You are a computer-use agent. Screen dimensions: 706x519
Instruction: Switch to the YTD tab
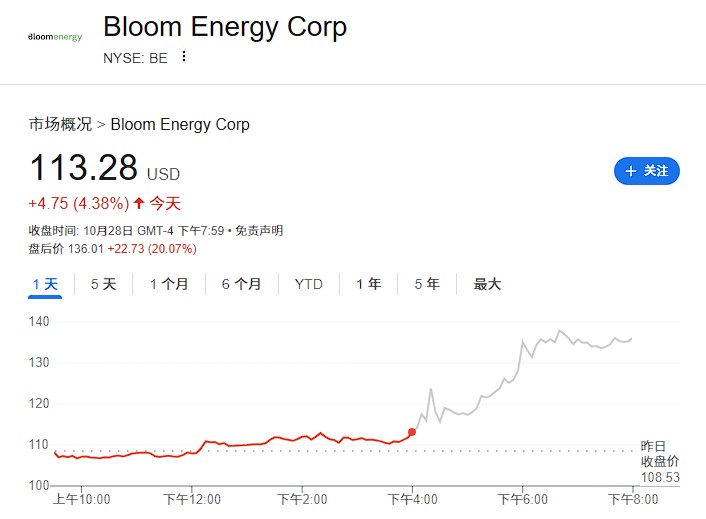(309, 284)
